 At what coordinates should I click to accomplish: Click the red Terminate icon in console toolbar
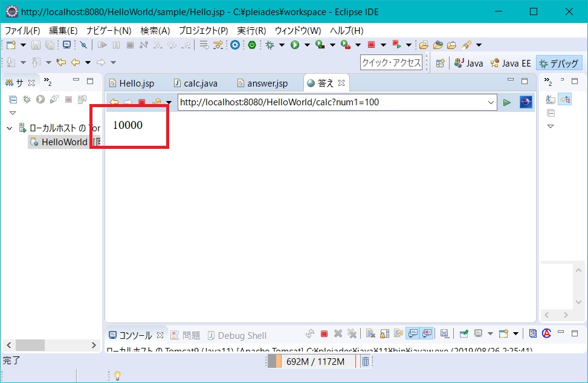(325, 333)
